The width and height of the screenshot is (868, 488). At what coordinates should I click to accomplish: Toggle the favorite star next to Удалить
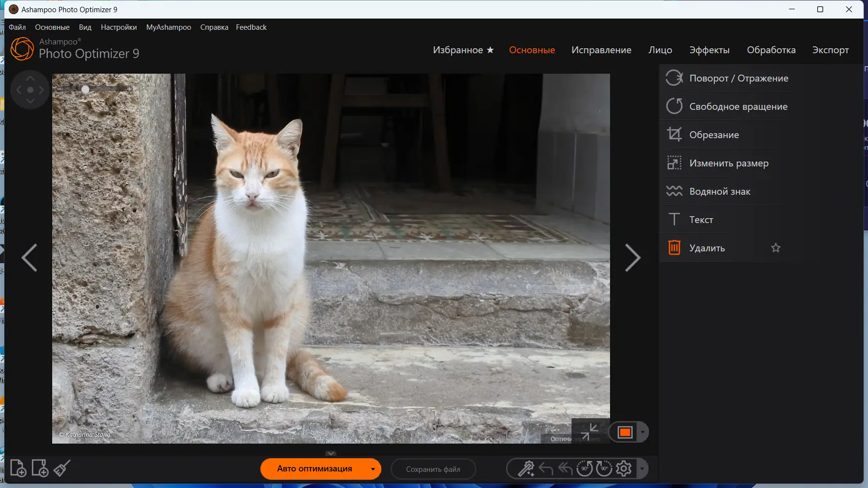tap(776, 247)
